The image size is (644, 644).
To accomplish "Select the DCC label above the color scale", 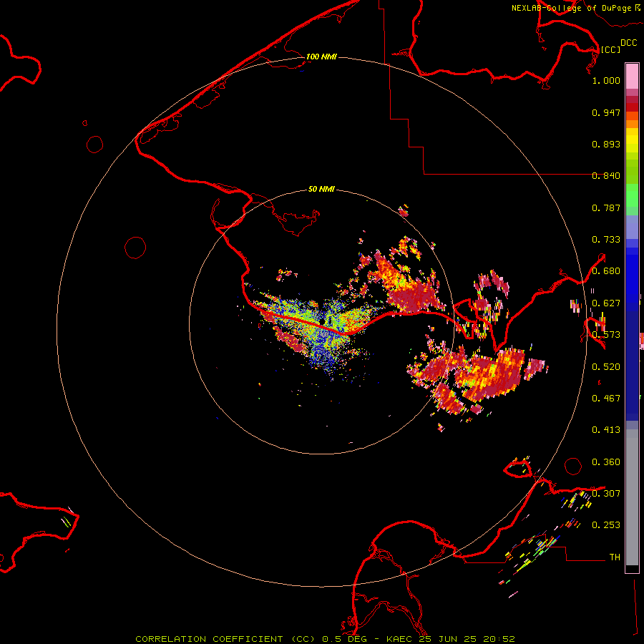I will [x=629, y=43].
